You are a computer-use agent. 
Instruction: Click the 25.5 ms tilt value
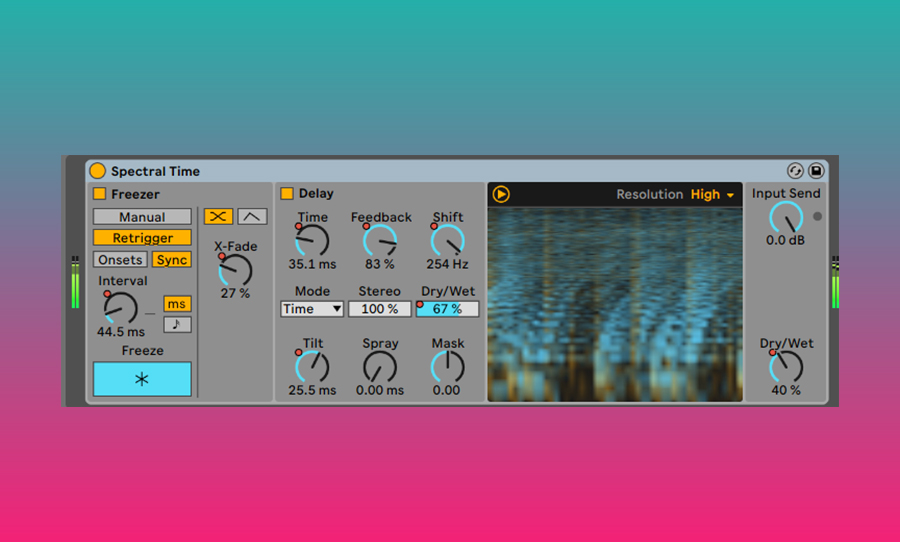point(312,390)
